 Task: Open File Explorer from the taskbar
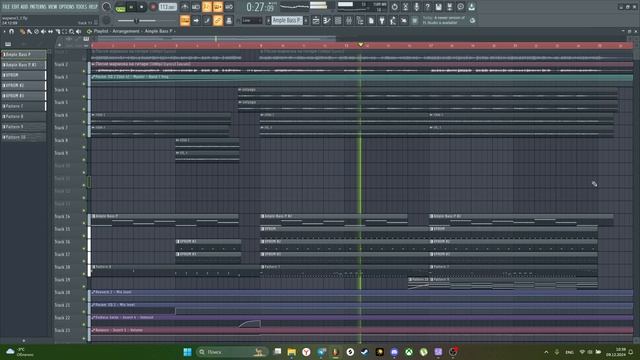291,352
